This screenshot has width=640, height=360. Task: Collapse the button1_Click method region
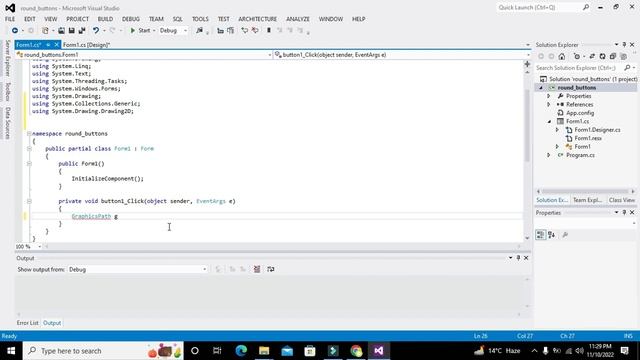[x=29, y=201]
